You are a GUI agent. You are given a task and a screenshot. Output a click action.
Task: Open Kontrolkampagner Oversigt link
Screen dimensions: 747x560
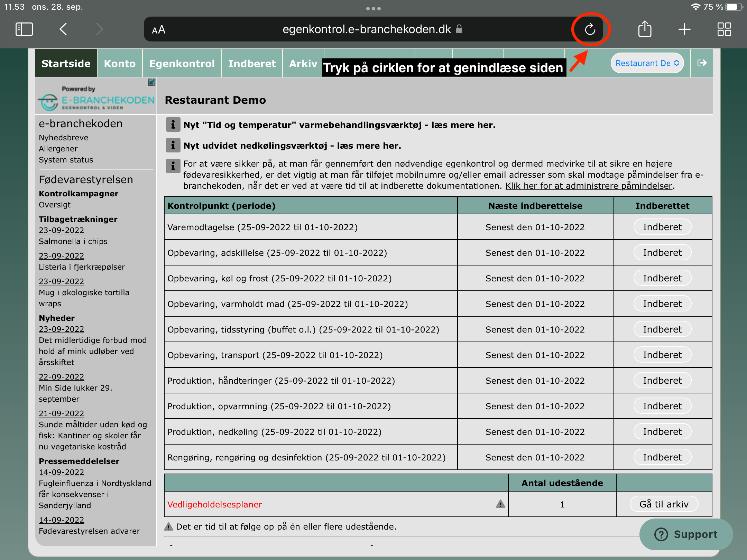click(55, 205)
